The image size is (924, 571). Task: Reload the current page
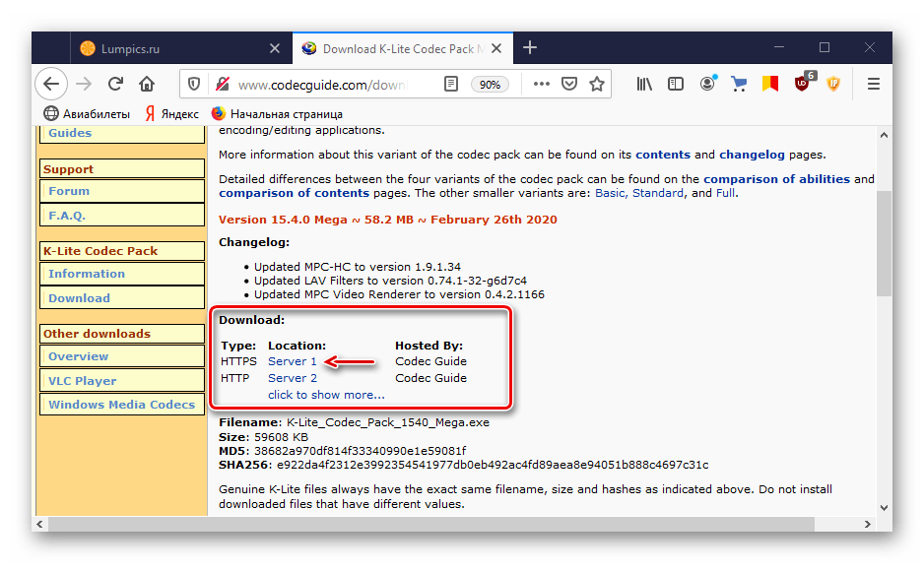(x=116, y=85)
